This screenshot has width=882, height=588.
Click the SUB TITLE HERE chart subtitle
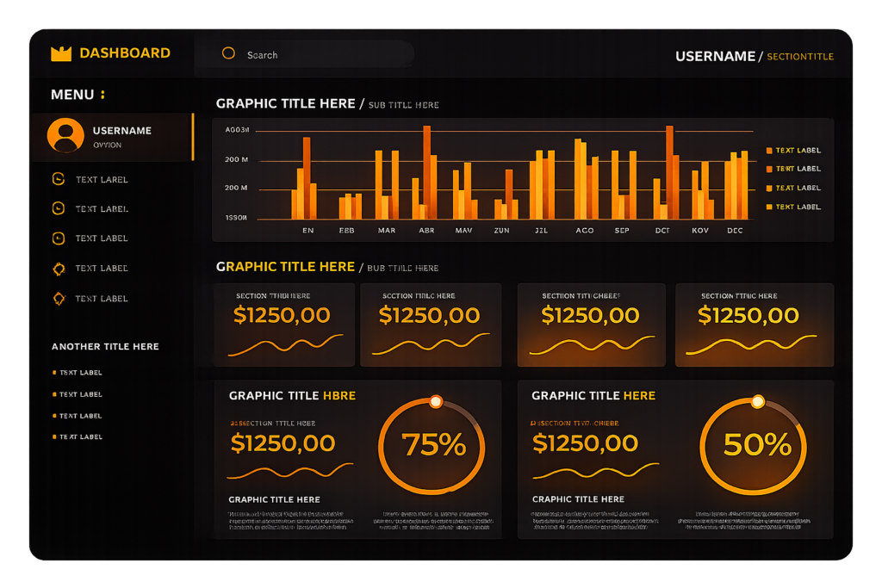[x=403, y=105]
